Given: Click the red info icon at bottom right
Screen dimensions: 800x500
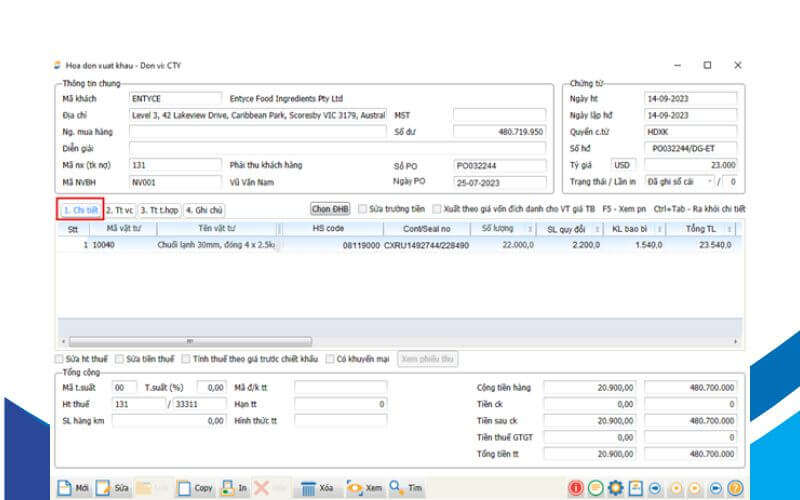Looking at the screenshot, I should (576, 488).
